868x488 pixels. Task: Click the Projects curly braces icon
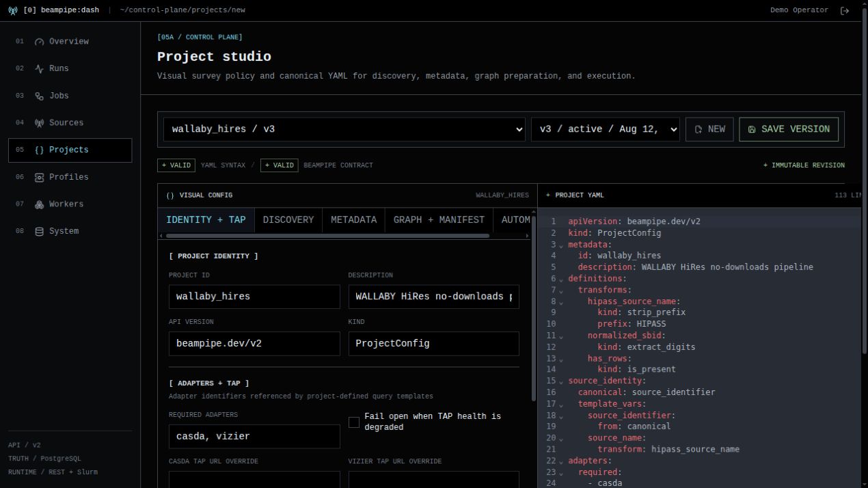point(39,150)
